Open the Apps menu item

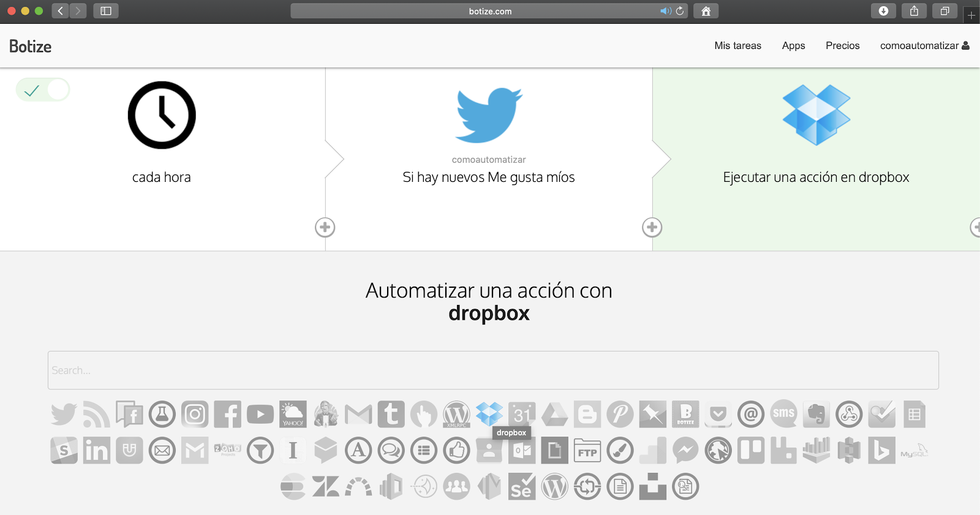(793, 46)
